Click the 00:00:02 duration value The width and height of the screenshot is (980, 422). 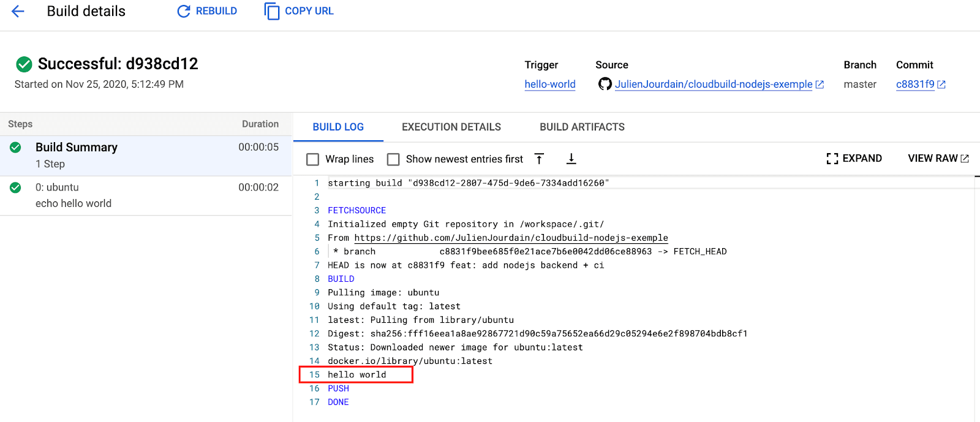pyautogui.click(x=258, y=187)
